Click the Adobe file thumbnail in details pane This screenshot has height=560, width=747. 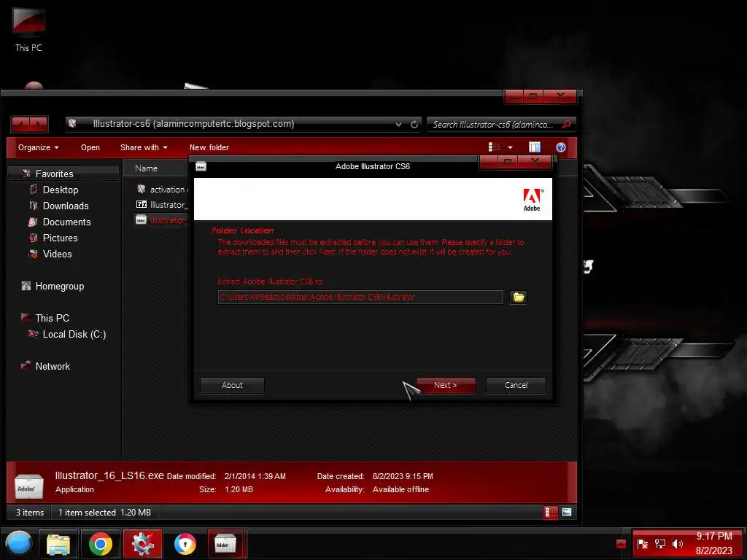point(29,485)
